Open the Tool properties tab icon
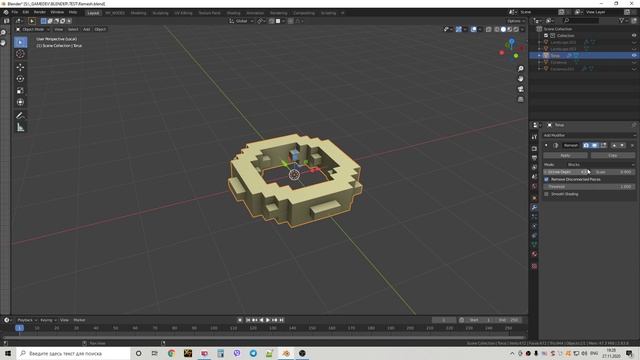 (534, 137)
